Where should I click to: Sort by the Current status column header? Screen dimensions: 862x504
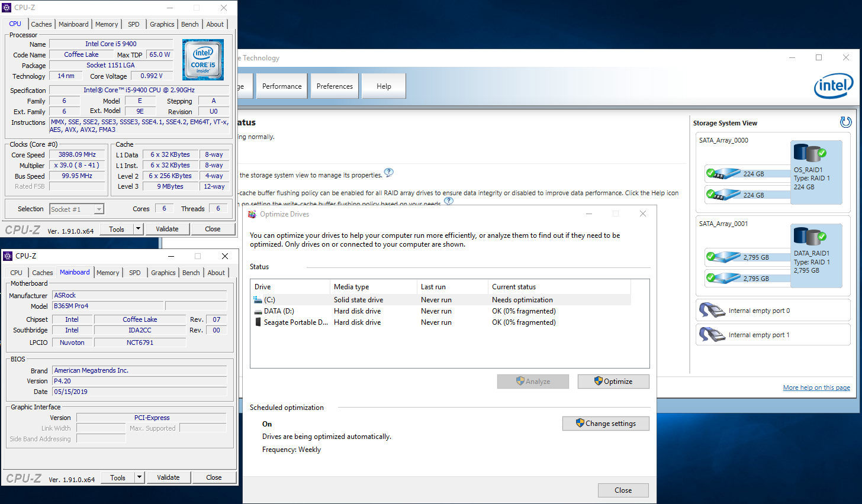tap(559, 287)
